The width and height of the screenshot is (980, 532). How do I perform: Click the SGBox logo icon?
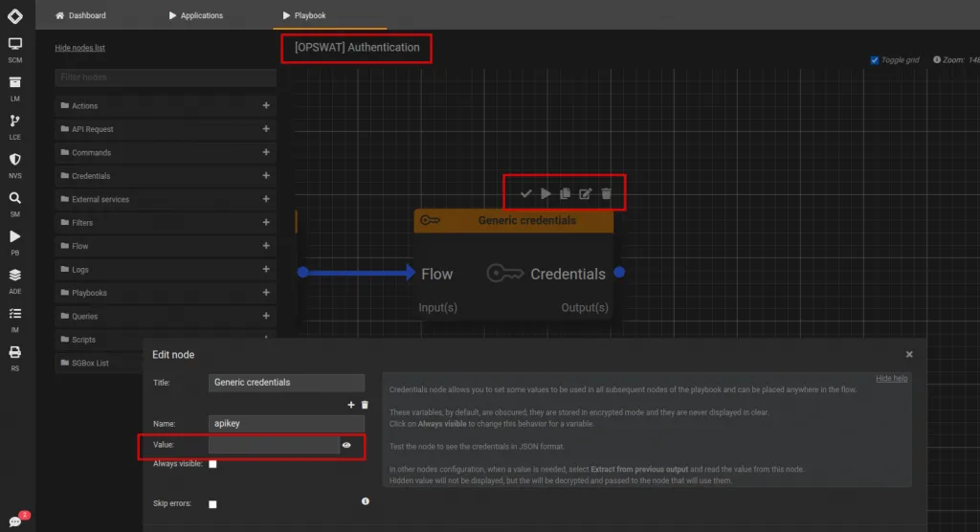coord(15,15)
